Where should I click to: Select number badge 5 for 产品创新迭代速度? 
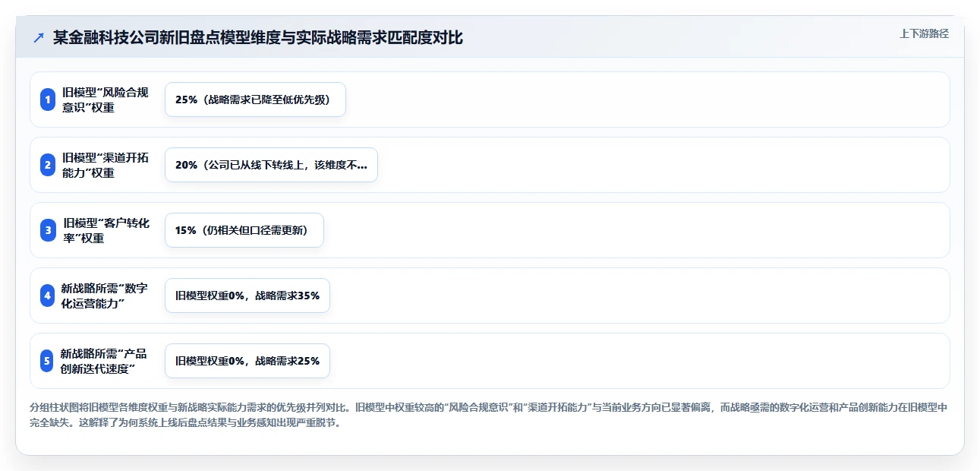click(48, 361)
